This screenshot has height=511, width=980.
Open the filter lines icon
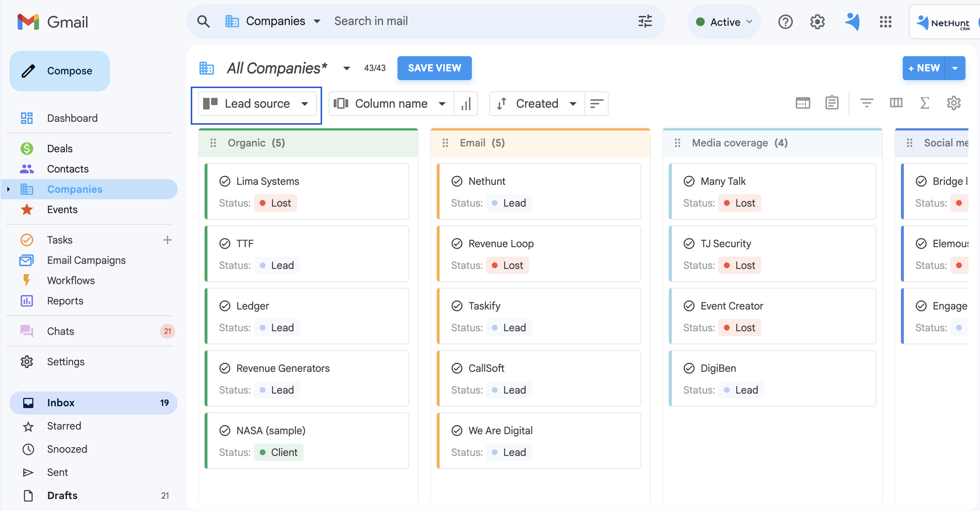[x=866, y=103]
